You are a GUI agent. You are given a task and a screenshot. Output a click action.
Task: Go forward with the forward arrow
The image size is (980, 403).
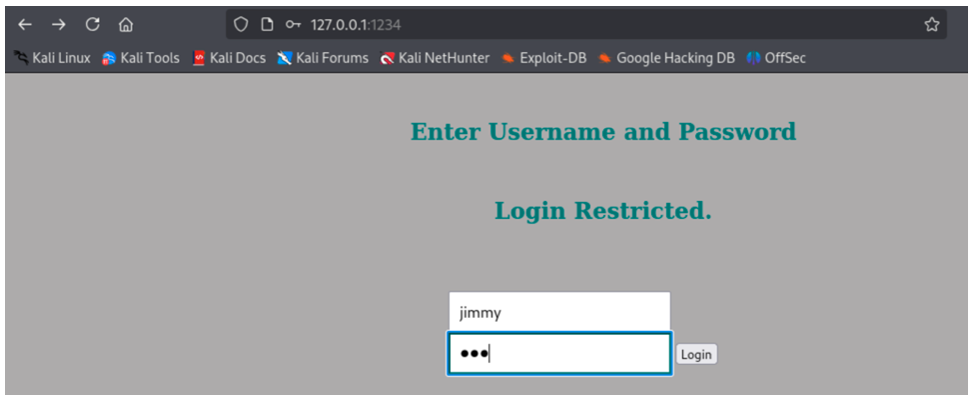click(x=58, y=24)
